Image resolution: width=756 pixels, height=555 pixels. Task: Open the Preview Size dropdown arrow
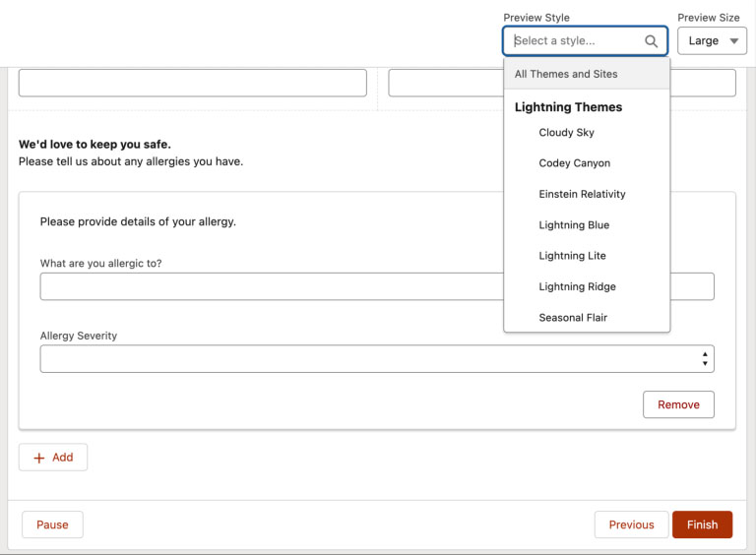pyautogui.click(x=733, y=41)
